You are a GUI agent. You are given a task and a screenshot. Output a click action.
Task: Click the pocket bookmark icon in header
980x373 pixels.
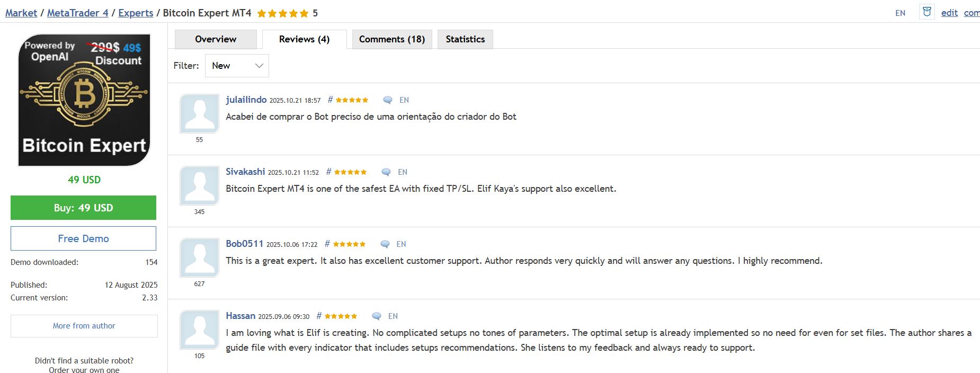pyautogui.click(x=926, y=12)
